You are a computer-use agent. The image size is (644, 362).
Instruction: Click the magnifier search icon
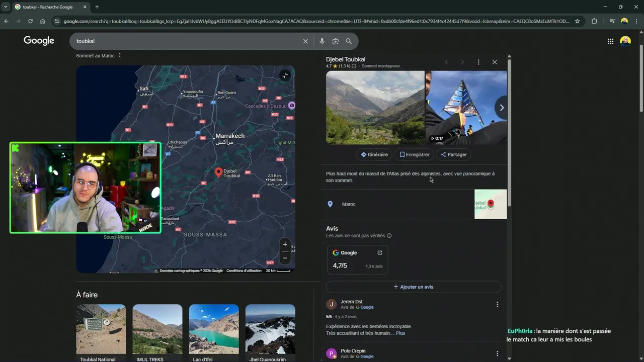(x=349, y=41)
